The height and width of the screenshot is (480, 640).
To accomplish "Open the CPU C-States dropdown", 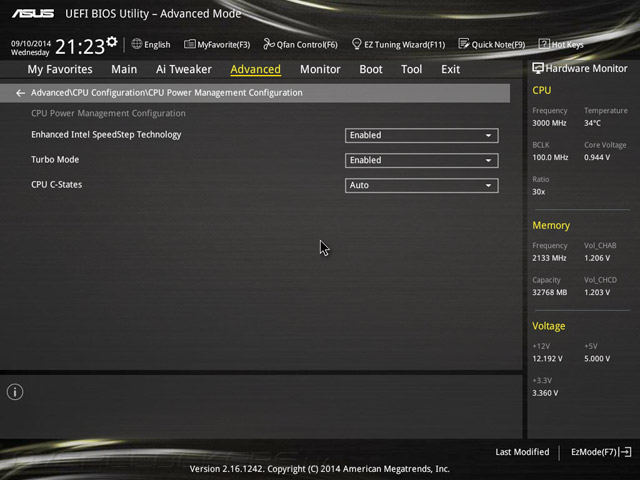I will tap(421, 185).
